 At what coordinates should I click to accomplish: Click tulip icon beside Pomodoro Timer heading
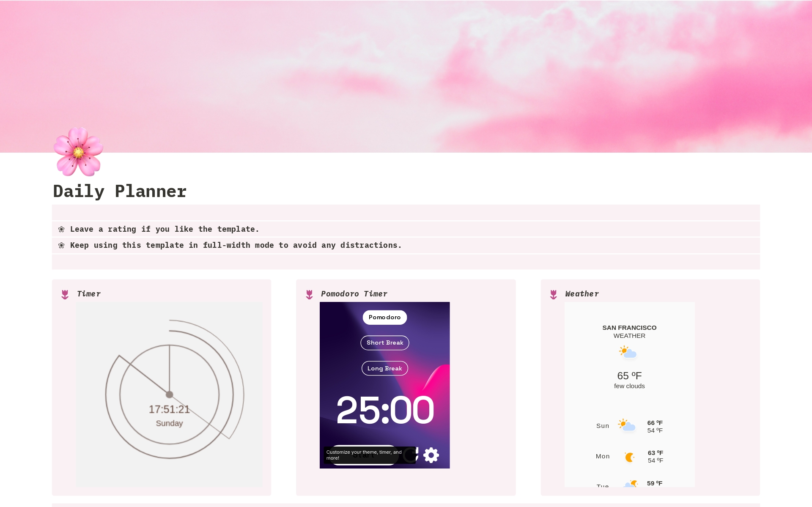(x=309, y=294)
